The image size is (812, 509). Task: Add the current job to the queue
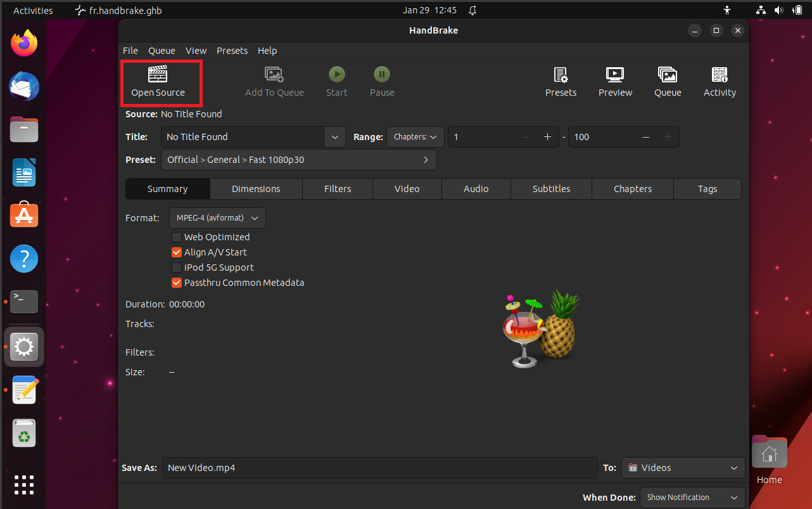[274, 81]
